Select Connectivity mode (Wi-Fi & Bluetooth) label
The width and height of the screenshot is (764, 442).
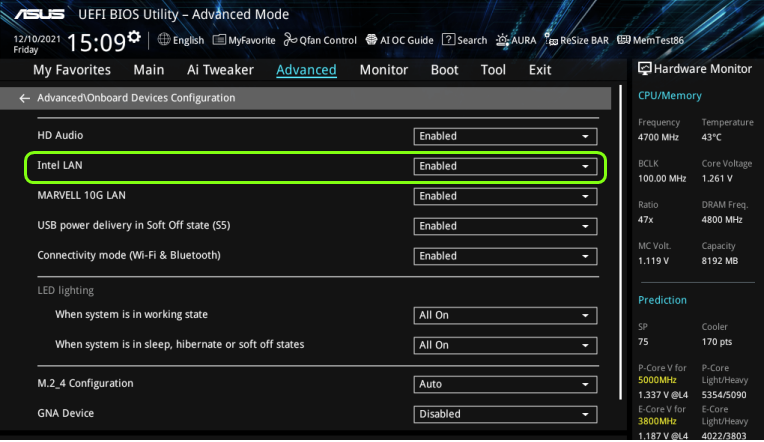click(x=129, y=255)
